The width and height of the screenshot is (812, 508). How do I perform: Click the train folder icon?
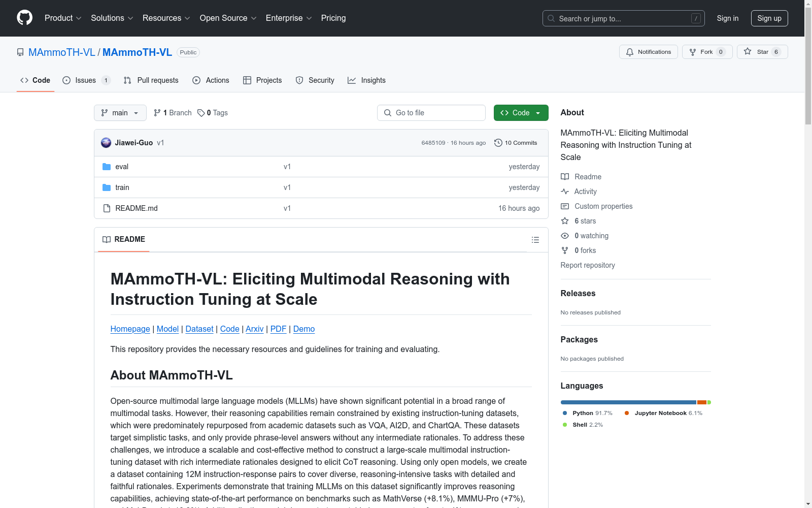pyautogui.click(x=107, y=187)
